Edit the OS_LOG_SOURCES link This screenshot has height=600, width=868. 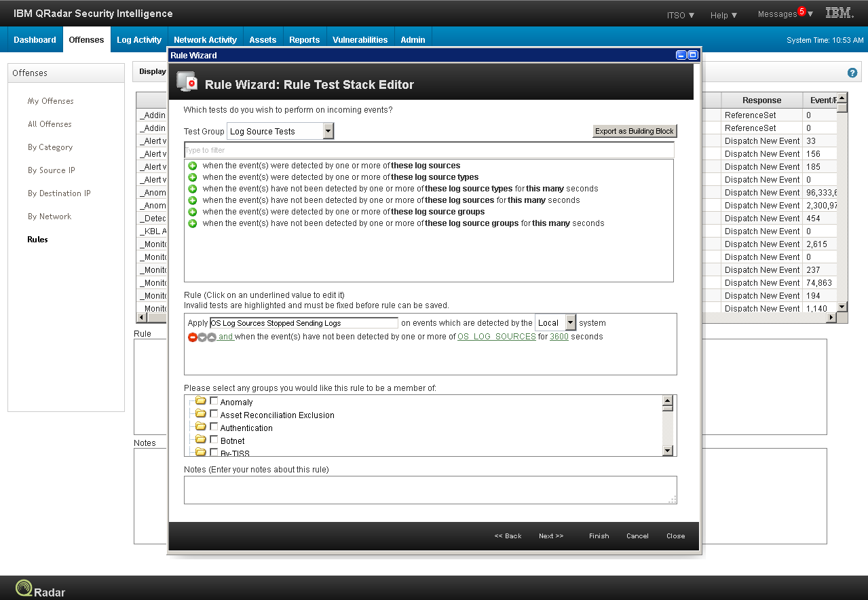pos(497,337)
